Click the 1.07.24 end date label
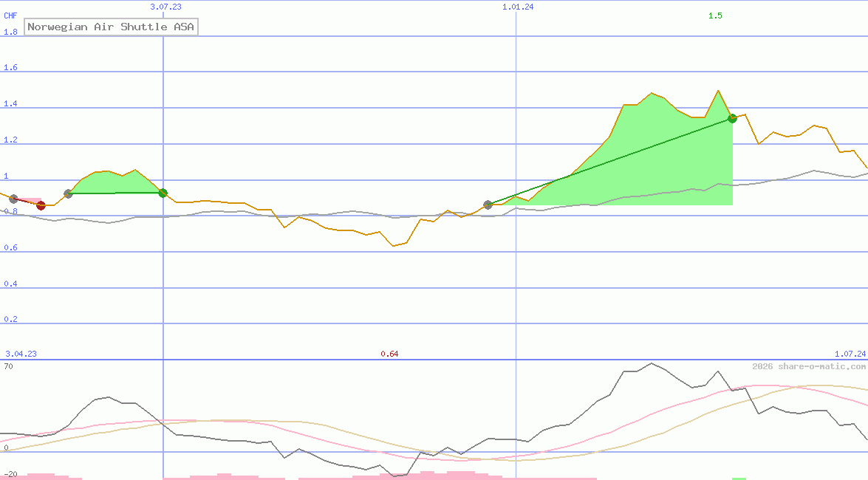The height and width of the screenshot is (480, 868). pos(850,354)
